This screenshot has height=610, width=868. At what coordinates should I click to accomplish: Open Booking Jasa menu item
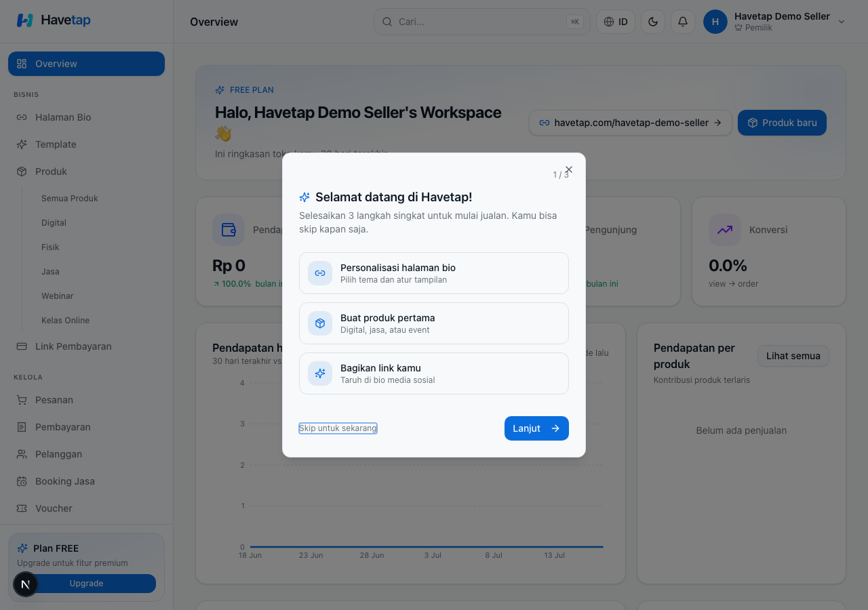(86, 481)
